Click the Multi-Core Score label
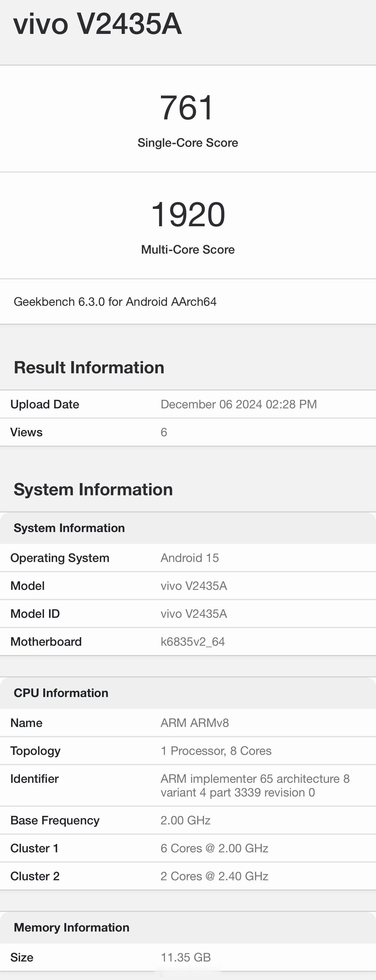 pos(188,250)
